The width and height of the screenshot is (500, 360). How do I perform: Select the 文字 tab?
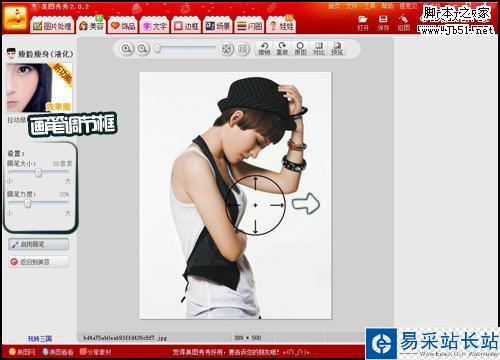(x=155, y=26)
